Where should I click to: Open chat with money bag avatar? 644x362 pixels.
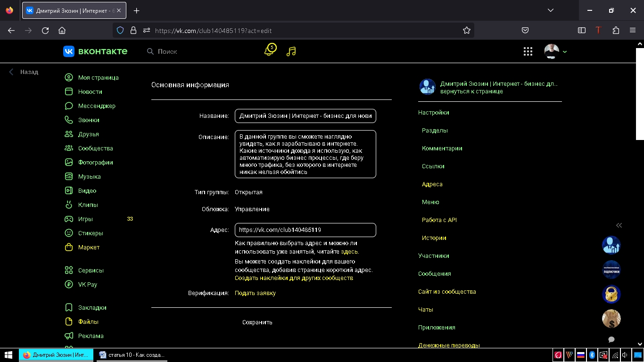click(611, 319)
